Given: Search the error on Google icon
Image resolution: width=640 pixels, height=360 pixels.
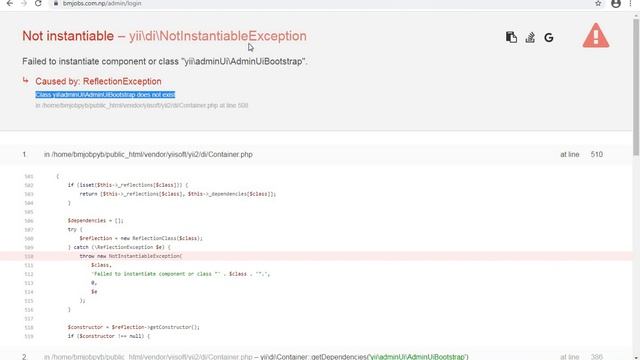Looking at the screenshot, I should 549,38.
